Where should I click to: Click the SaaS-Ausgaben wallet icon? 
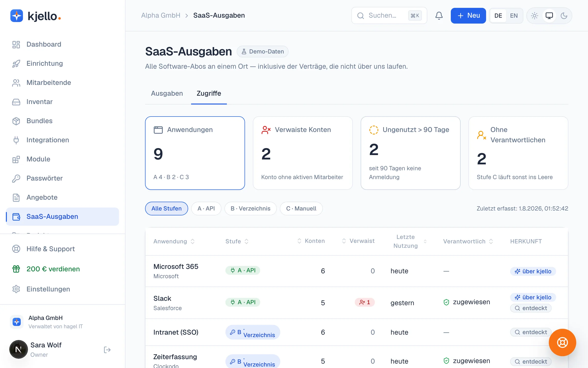pyautogui.click(x=16, y=217)
